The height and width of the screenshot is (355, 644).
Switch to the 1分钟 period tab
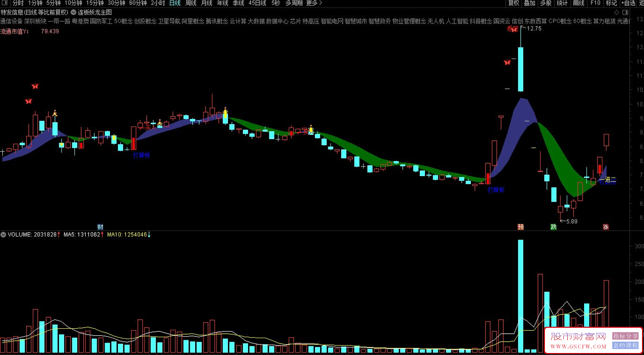tap(35, 3)
